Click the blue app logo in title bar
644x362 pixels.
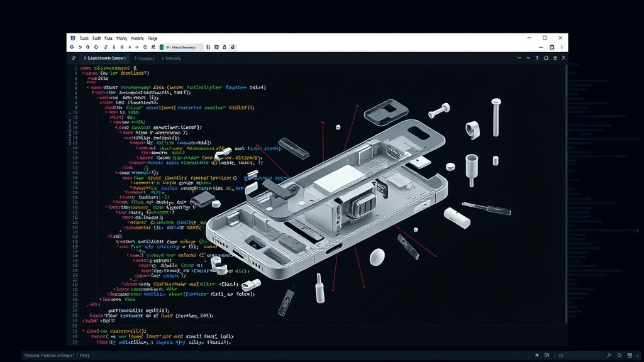point(73,38)
